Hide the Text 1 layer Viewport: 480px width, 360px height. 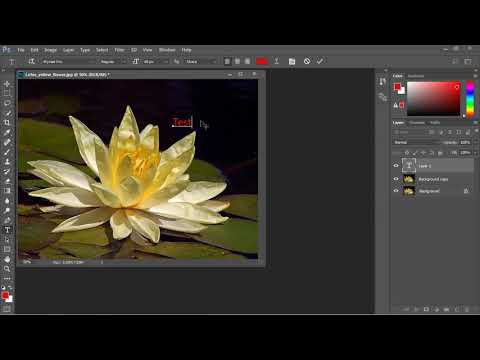[x=396, y=166]
